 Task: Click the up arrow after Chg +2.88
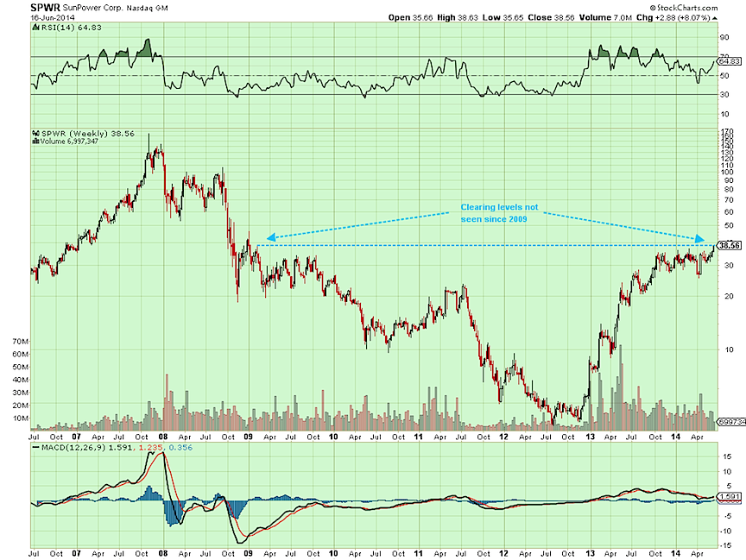point(715,18)
